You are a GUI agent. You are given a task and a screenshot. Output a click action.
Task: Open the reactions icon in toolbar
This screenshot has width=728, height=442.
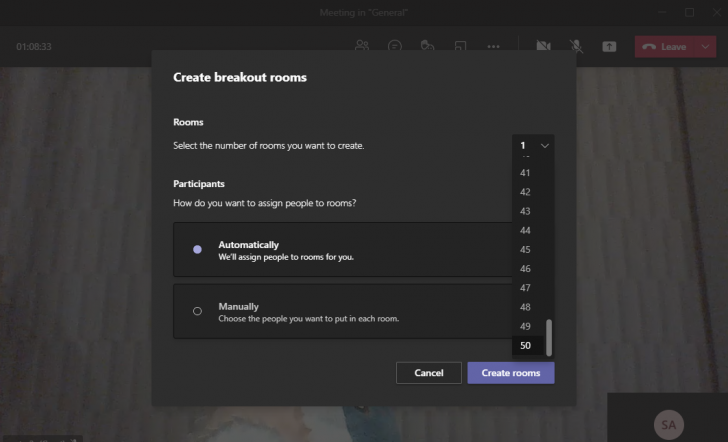click(x=427, y=46)
